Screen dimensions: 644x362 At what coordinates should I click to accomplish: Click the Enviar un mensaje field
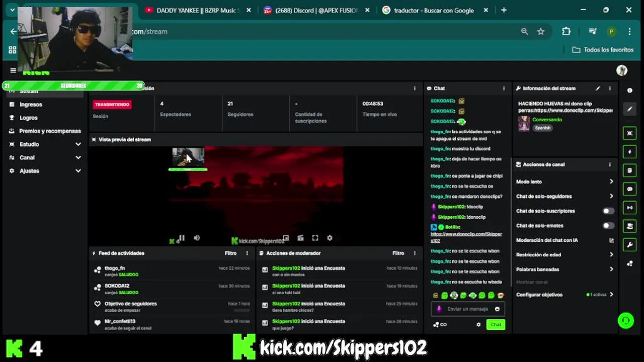(x=467, y=309)
